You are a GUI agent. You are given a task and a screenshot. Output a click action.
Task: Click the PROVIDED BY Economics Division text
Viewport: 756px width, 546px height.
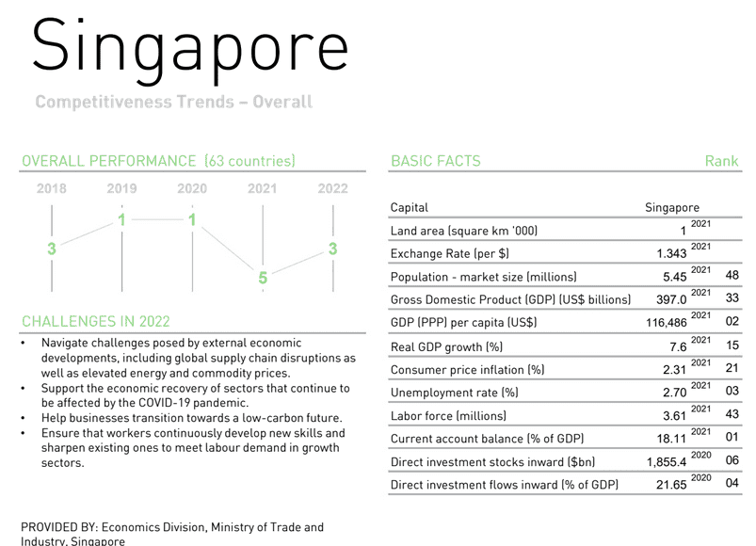point(172,534)
